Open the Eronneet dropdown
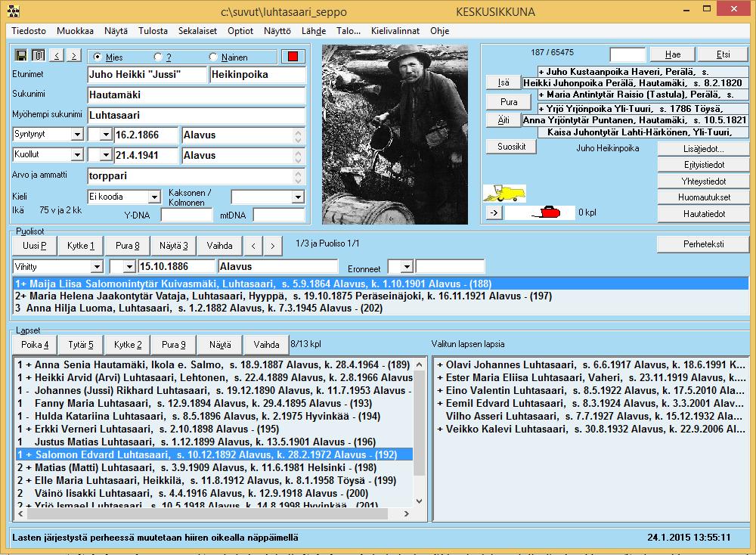 407,267
